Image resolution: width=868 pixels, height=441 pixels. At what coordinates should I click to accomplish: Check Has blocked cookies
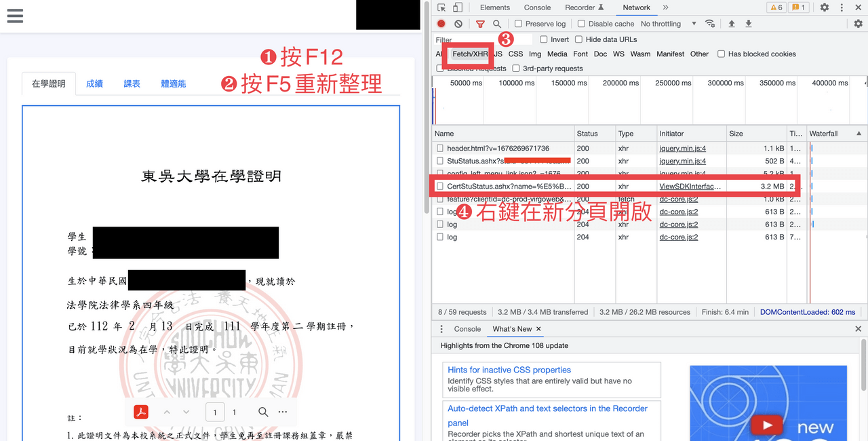[x=721, y=54]
